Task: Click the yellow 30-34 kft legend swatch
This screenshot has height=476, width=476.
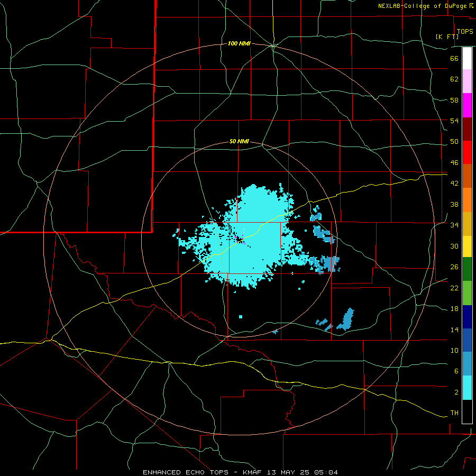Action: tap(467, 246)
